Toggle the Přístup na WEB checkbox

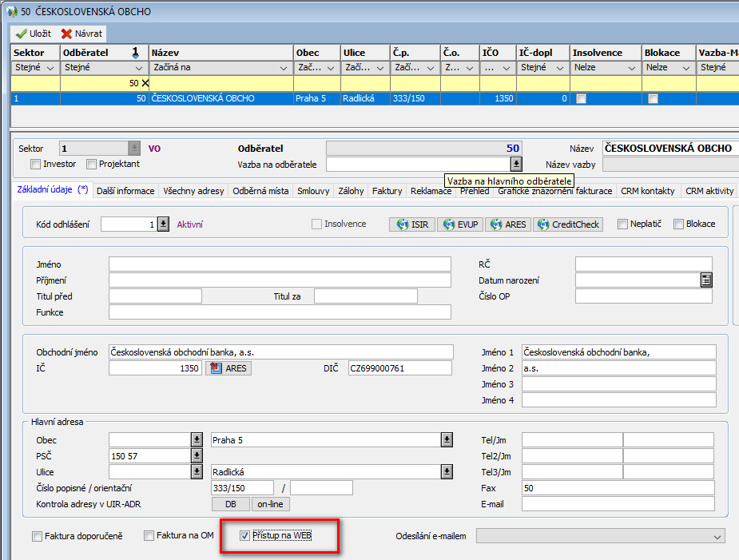tap(245, 536)
